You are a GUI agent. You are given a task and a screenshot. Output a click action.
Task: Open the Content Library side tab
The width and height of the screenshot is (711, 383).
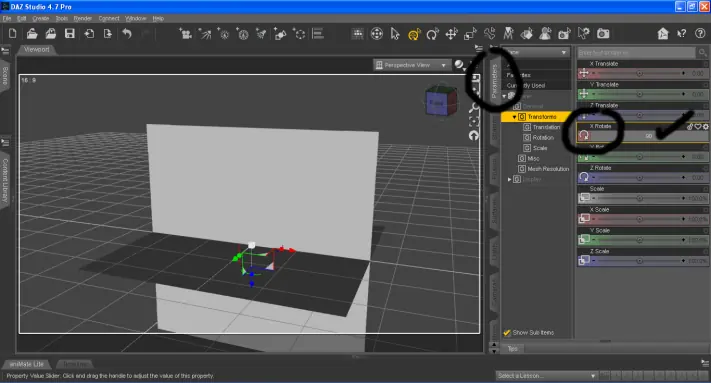pyautogui.click(x=5, y=180)
